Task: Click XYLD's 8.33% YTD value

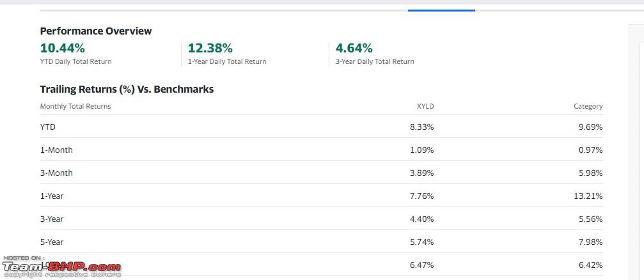Action: (x=422, y=127)
